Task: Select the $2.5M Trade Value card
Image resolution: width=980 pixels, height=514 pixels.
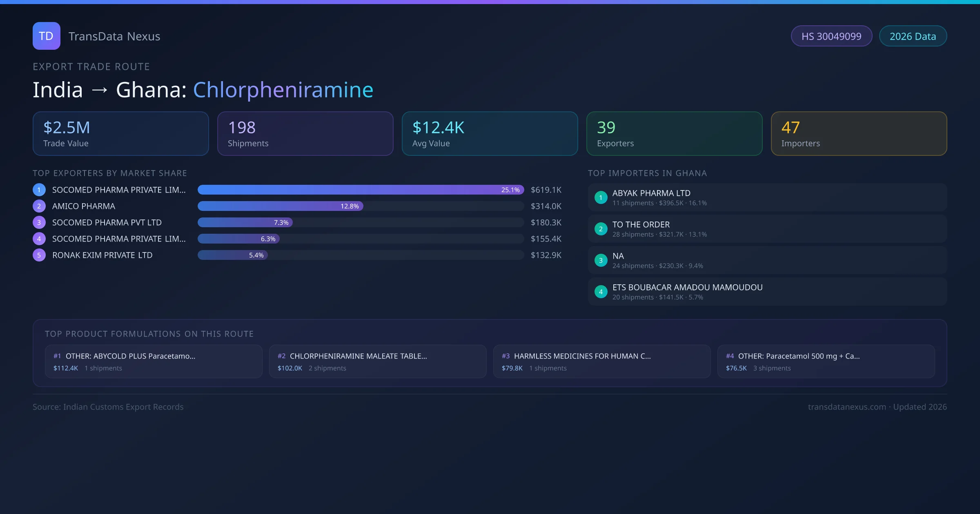Action: [x=120, y=133]
